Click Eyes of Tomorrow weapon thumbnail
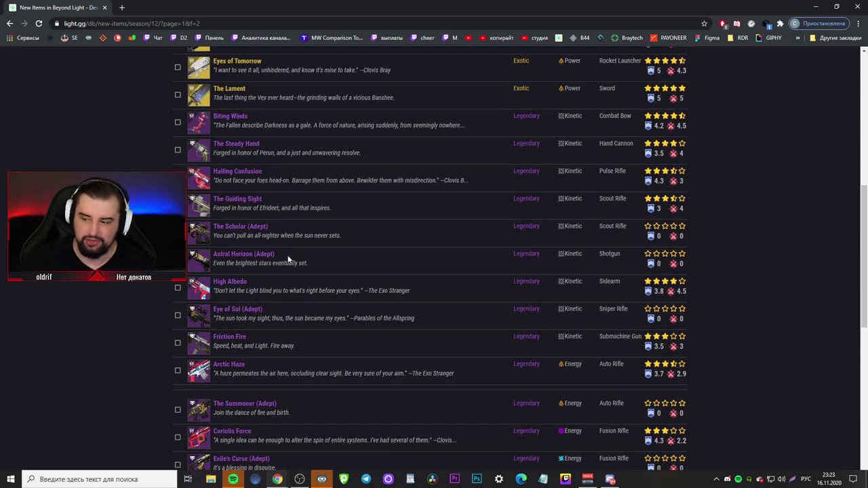The image size is (868, 488). click(199, 67)
